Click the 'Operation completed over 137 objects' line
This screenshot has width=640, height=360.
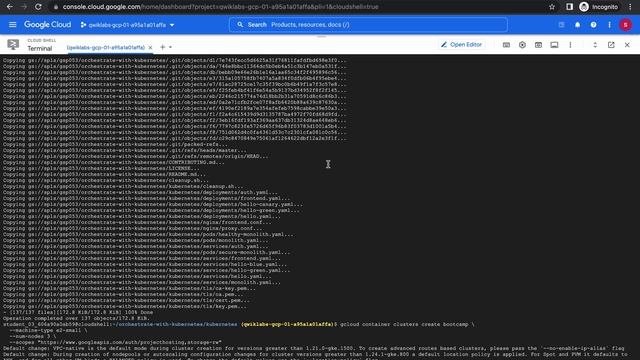tap(76, 318)
